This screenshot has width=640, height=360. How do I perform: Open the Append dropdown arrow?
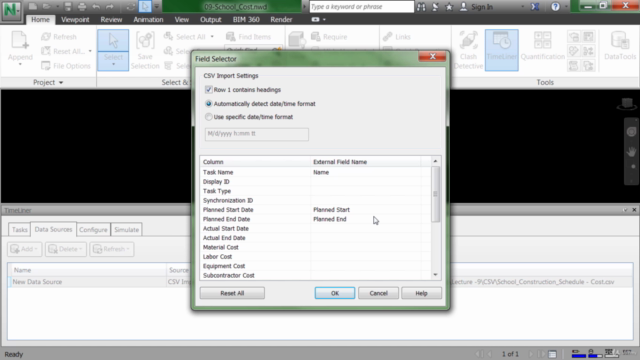click(x=20, y=64)
